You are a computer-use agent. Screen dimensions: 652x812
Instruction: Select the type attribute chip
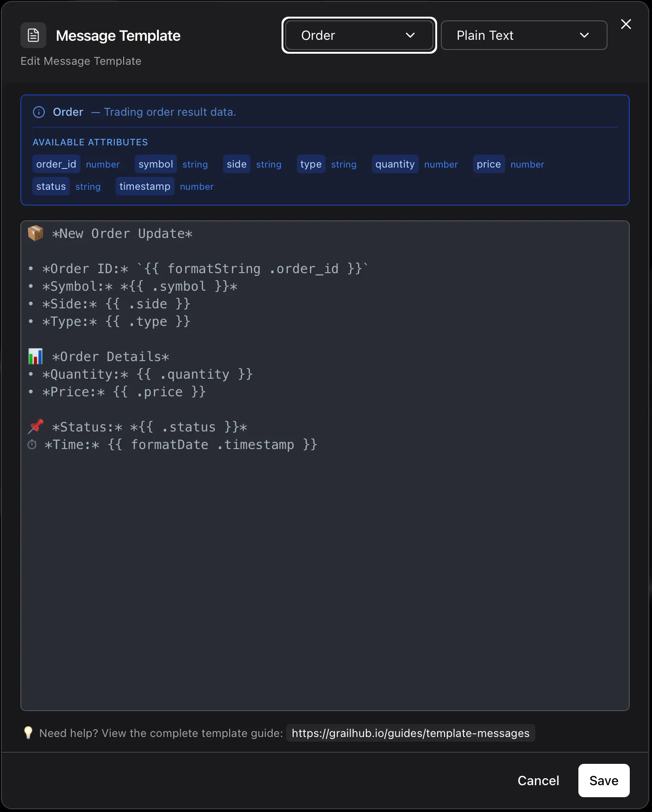coord(311,164)
